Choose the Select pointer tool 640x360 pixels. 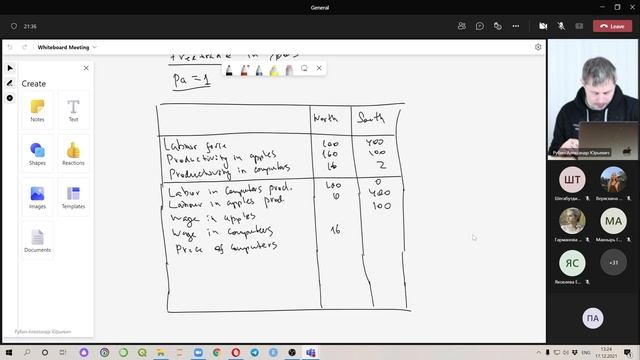10,68
